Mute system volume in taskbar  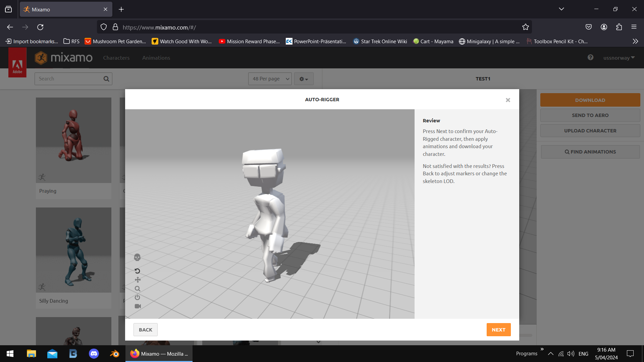[571, 353]
